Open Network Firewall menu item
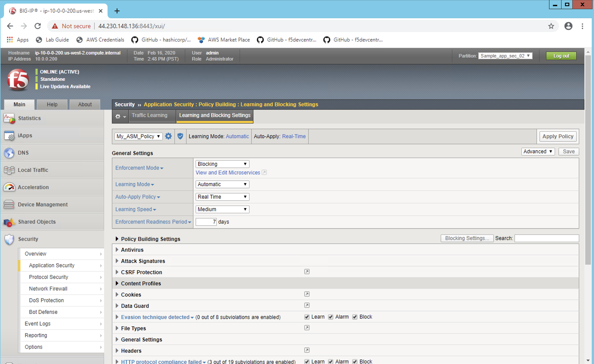This screenshot has width=594, height=364. click(62, 289)
